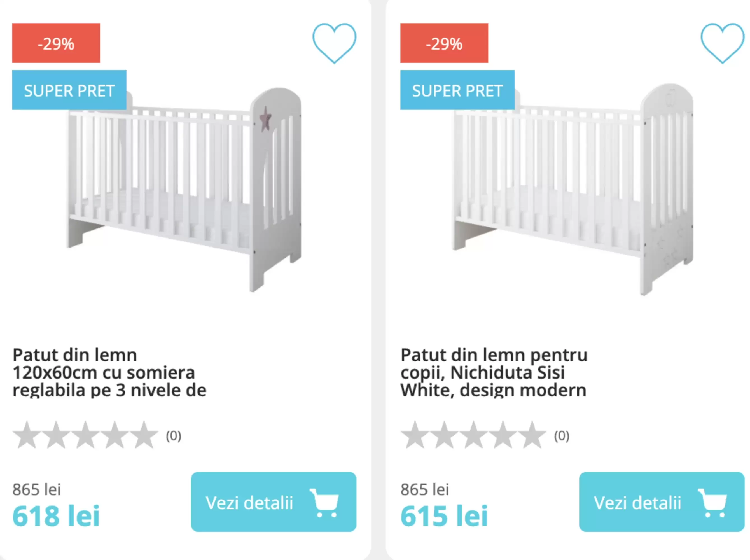Click SUPER PRET label on the Nichiduta crib
This screenshot has height=560, width=750.
pos(457,90)
